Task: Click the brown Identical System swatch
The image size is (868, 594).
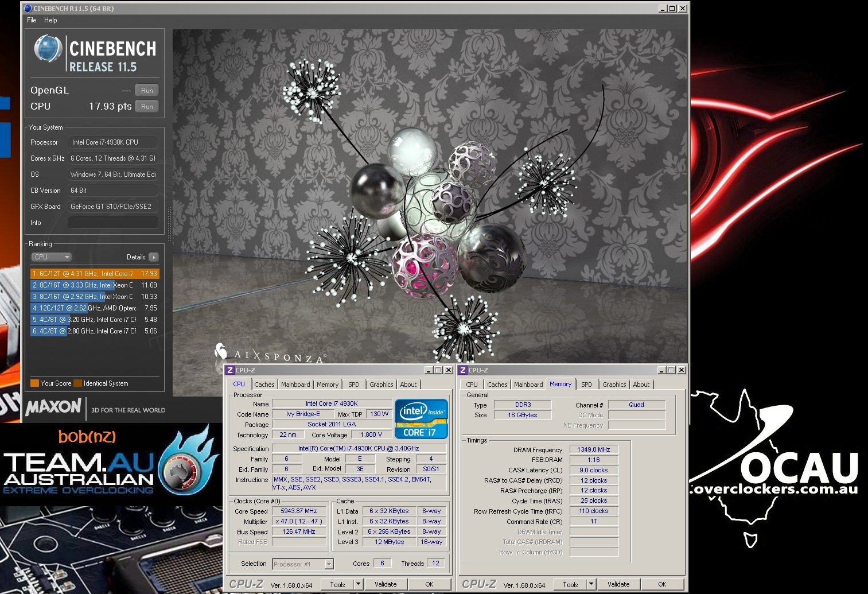Action: (78, 383)
